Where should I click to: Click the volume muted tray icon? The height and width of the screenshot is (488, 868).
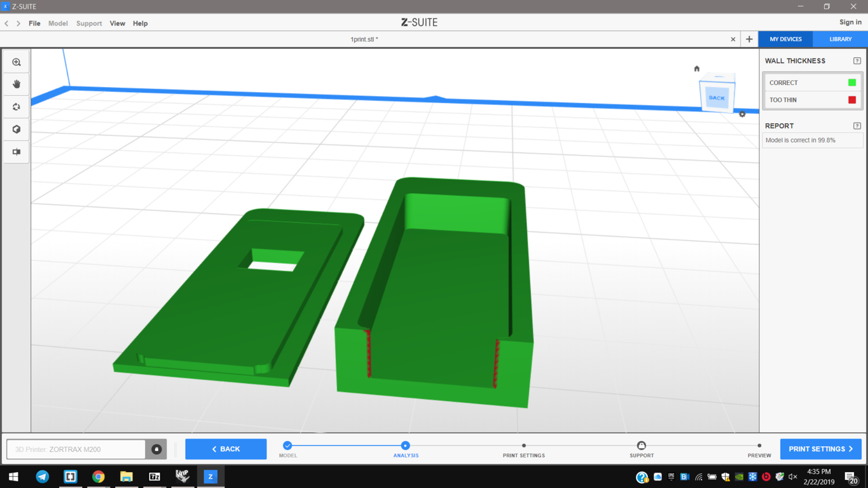pos(793,477)
